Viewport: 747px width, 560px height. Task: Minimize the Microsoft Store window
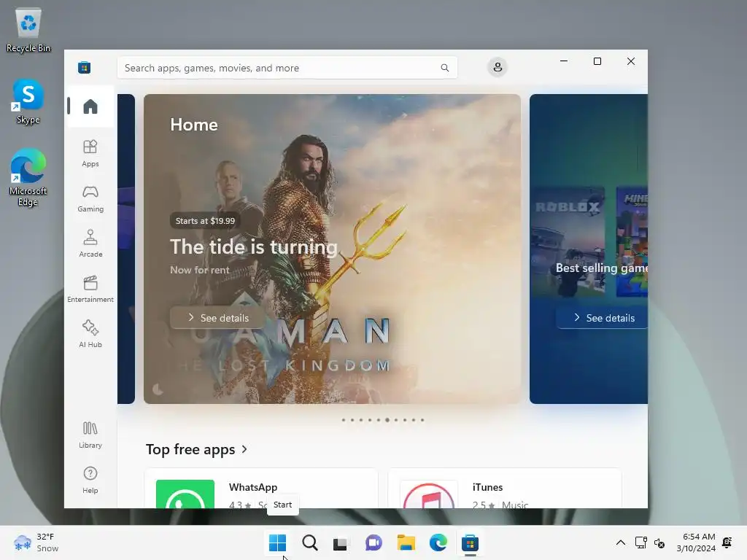[x=564, y=61]
